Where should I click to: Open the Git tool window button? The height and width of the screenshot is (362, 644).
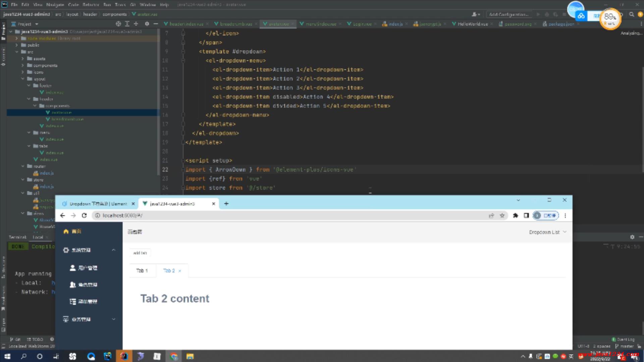[x=15, y=339]
